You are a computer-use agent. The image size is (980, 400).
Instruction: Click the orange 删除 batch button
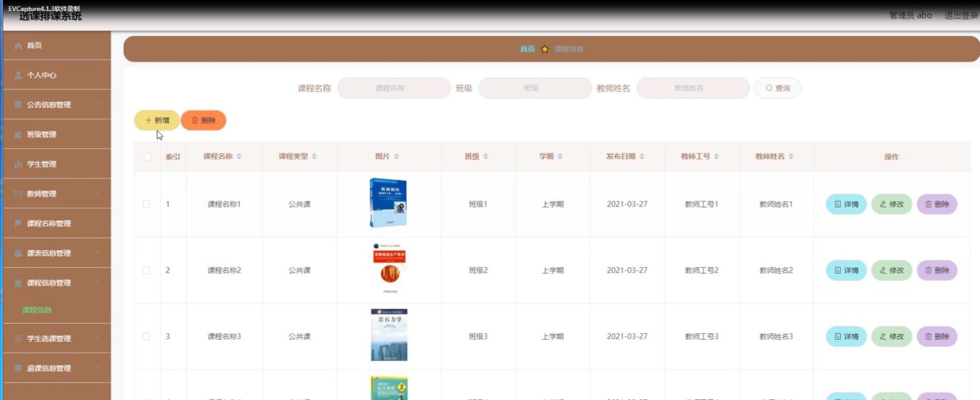tap(203, 120)
